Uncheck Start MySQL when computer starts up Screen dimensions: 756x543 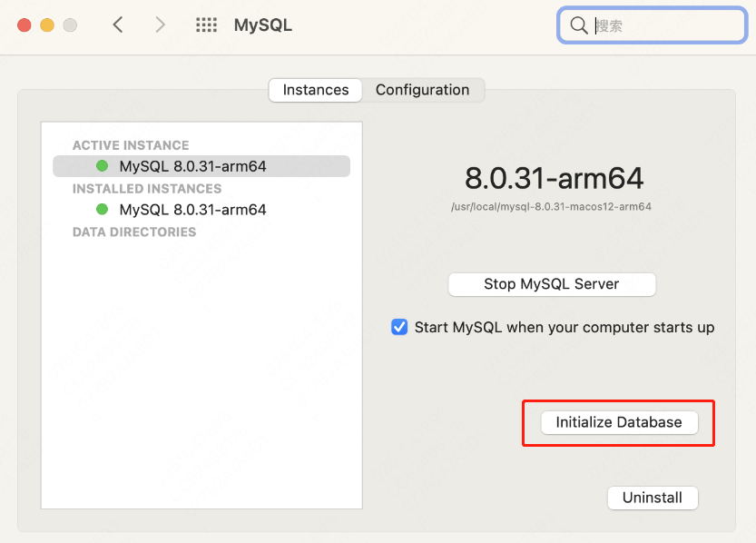coord(399,327)
